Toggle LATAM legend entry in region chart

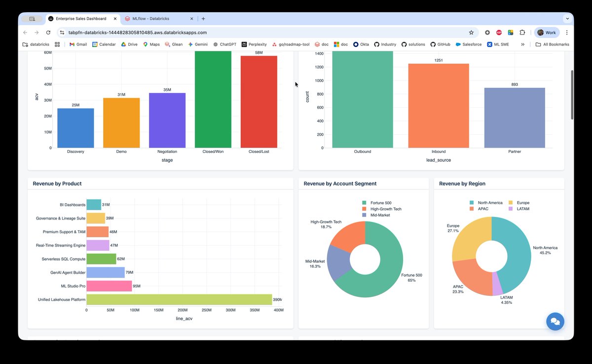(x=519, y=209)
